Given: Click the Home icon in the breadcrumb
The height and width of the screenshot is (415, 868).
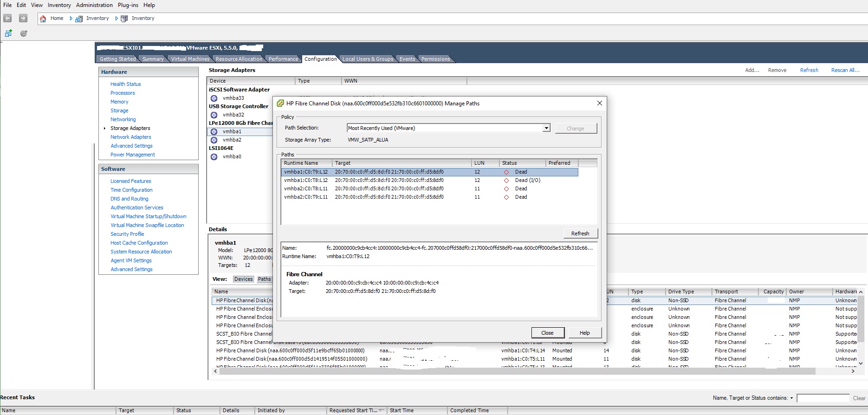Looking at the screenshot, I should 43,19.
